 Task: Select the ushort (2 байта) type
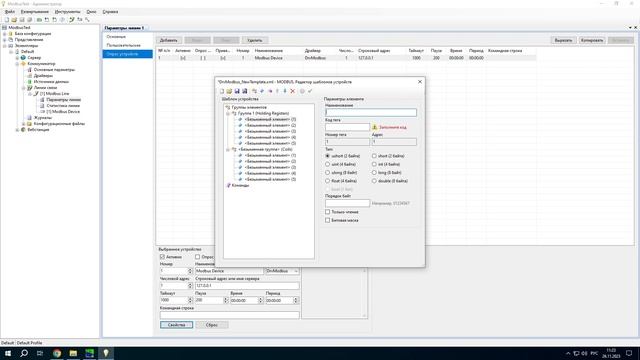327,156
